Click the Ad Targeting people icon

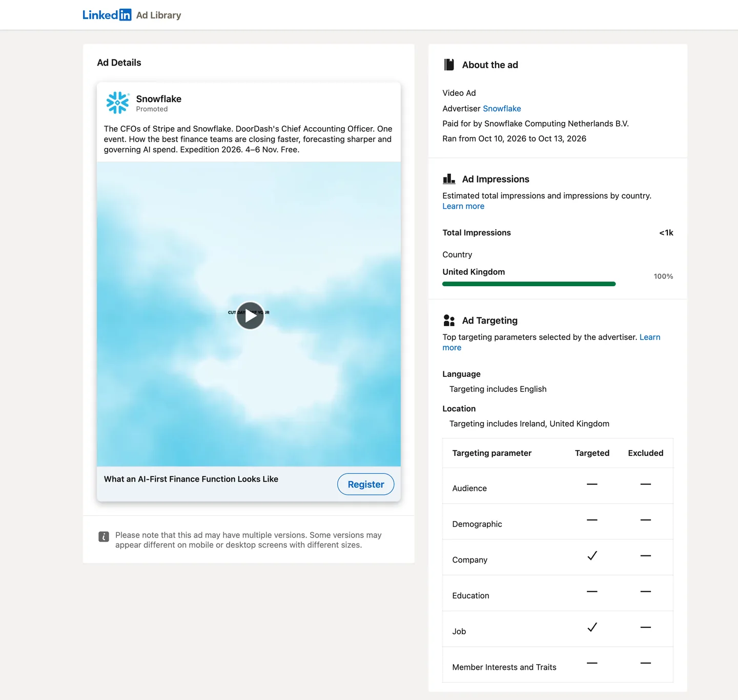(x=449, y=321)
